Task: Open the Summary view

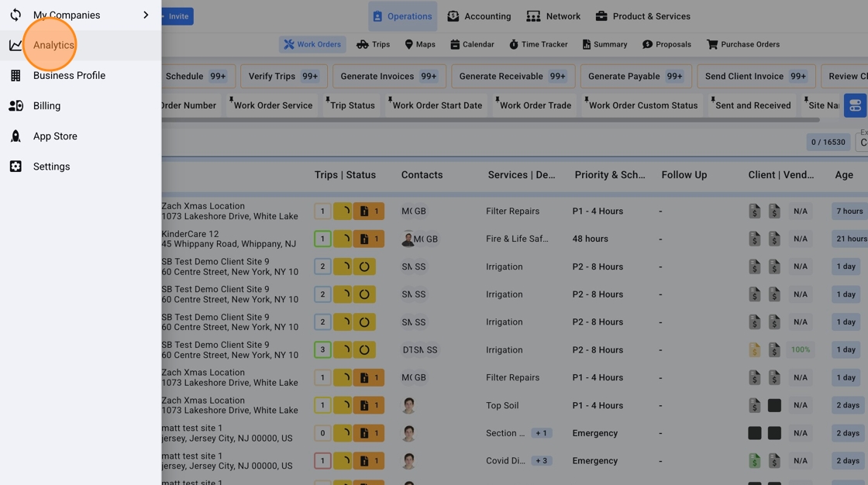Action: [604, 44]
